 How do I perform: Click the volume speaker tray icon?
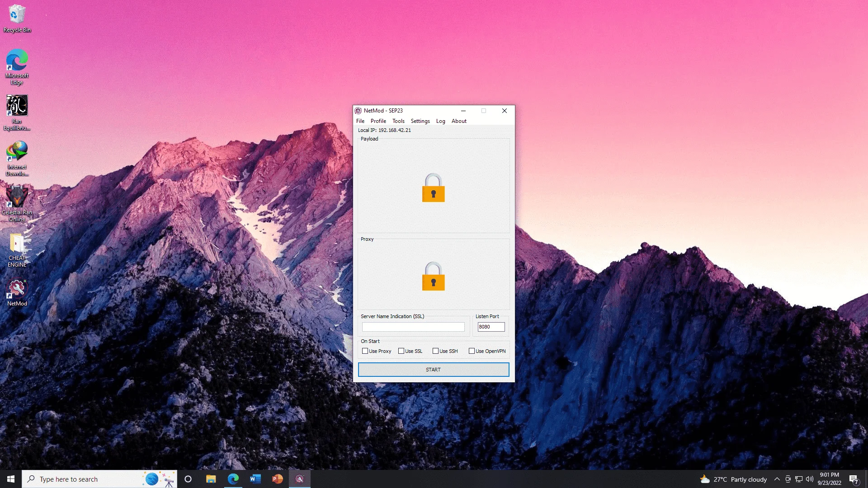point(810,479)
